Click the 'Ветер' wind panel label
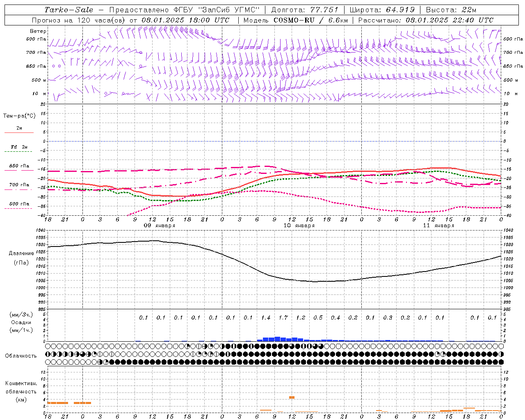The height and width of the screenshot is (420, 525). pos(38,31)
